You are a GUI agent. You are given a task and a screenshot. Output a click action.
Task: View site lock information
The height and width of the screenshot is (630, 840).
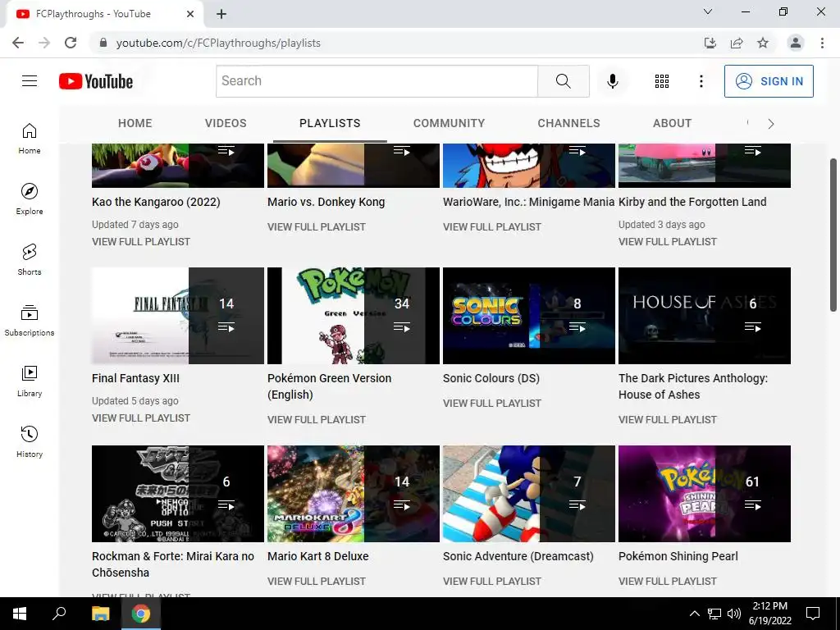103,43
